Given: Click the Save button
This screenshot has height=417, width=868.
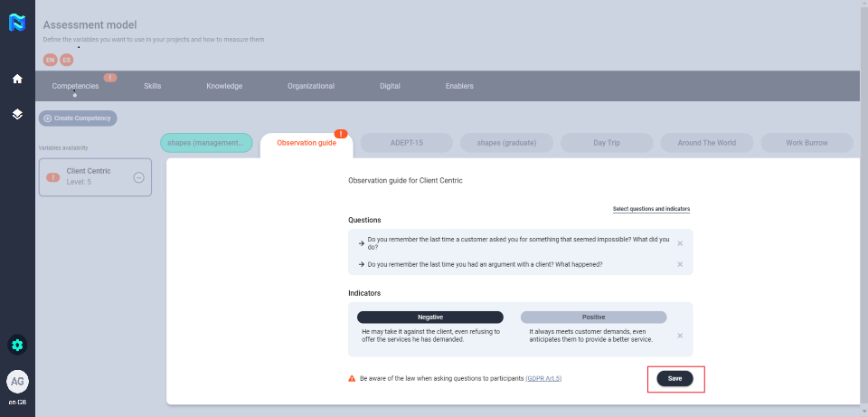Looking at the screenshot, I should coord(675,378).
